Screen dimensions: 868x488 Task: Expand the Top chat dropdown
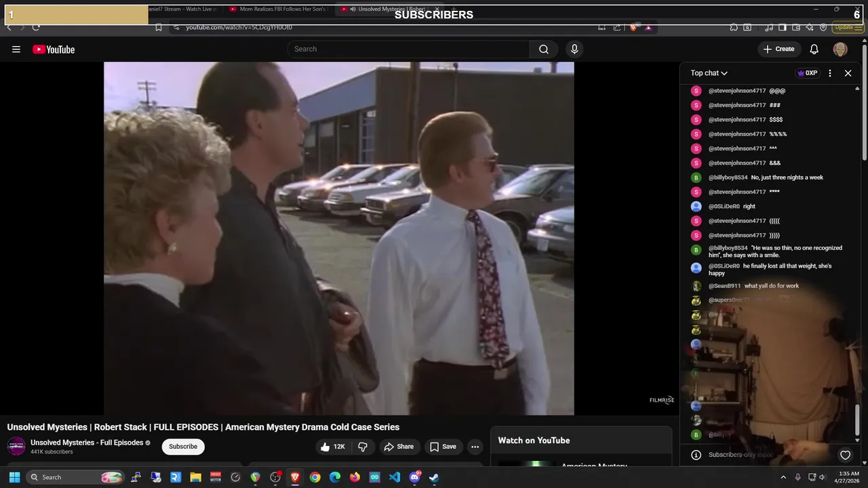coord(709,73)
